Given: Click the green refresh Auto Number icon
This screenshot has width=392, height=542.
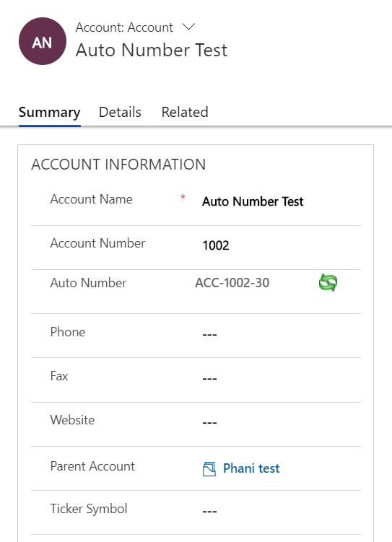Looking at the screenshot, I should click(x=328, y=282).
